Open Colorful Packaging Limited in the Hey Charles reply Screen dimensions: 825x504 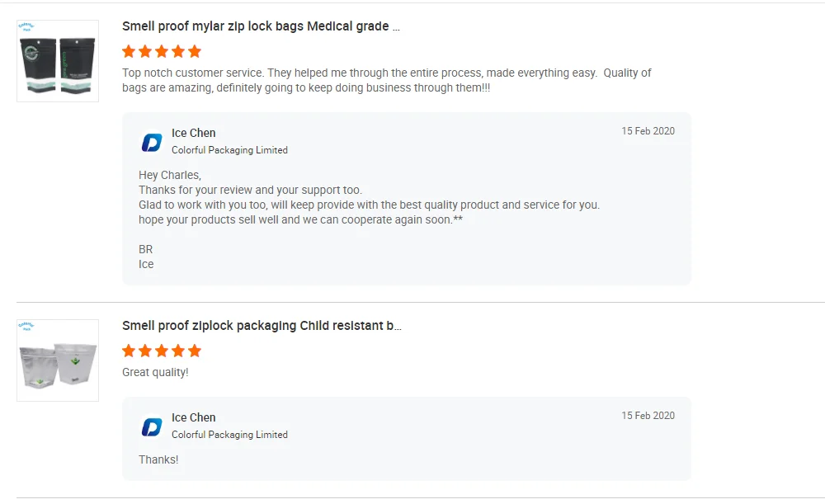click(x=229, y=150)
